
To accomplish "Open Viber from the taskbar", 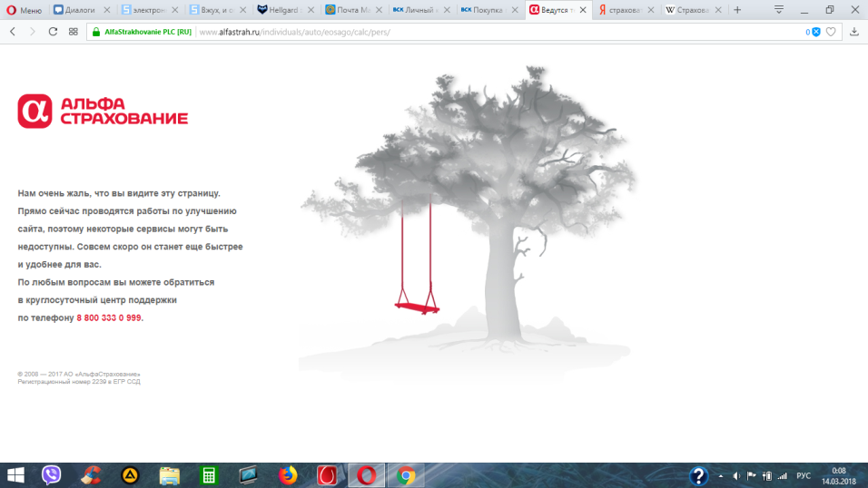I will click(x=52, y=475).
